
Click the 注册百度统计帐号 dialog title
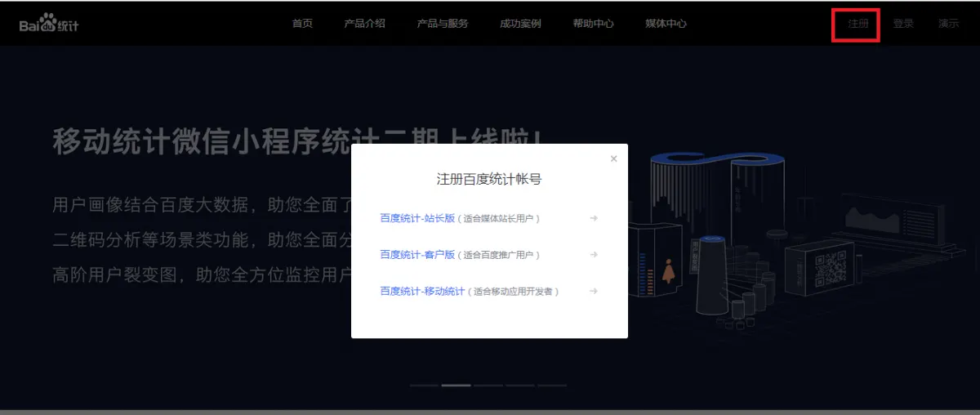pyautogui.click(x=489, y=179)
